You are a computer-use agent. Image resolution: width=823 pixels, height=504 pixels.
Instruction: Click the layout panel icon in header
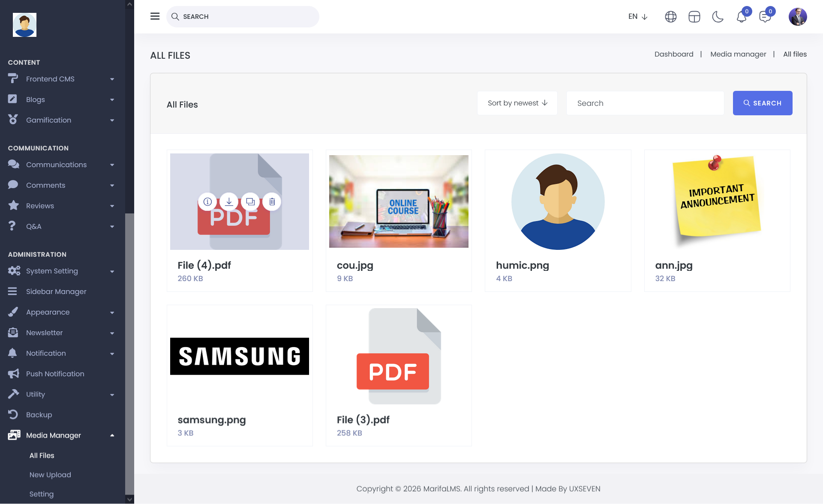(694, 17)
